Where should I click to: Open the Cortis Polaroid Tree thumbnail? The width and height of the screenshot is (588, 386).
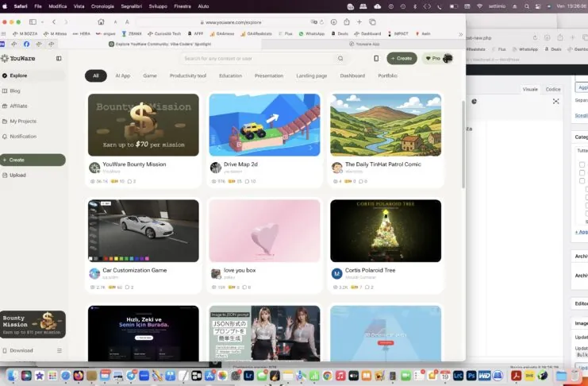point(386,231)
